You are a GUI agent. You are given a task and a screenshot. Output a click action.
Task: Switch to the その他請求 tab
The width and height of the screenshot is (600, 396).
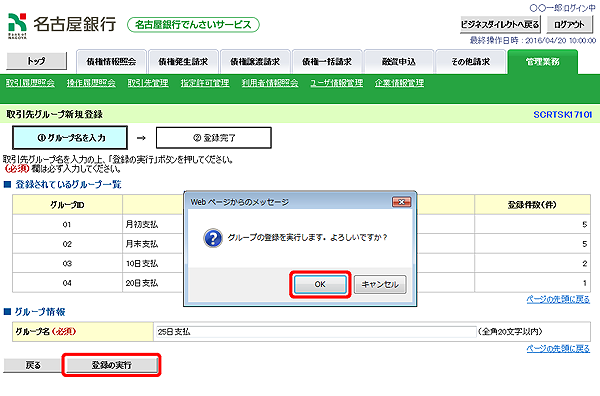pyautogui.click(x=471, y=62)
